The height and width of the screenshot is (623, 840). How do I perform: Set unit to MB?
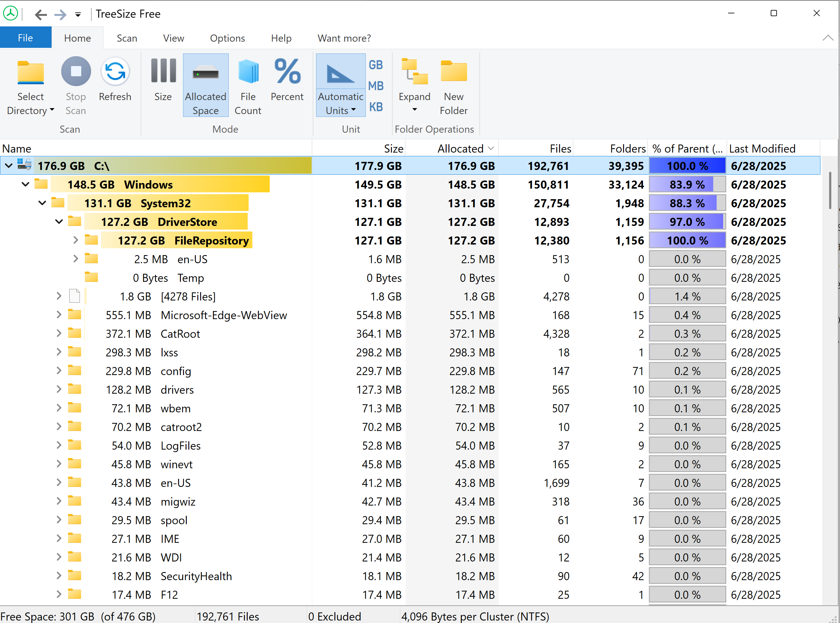pos(376,86)
